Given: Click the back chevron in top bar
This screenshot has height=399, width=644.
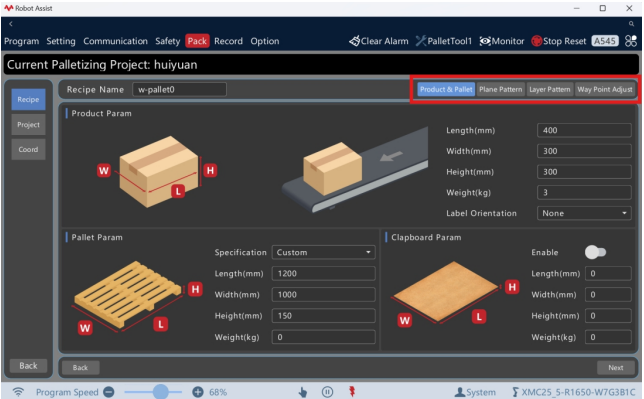Looking at the screenshot, I should pos(11,24).
